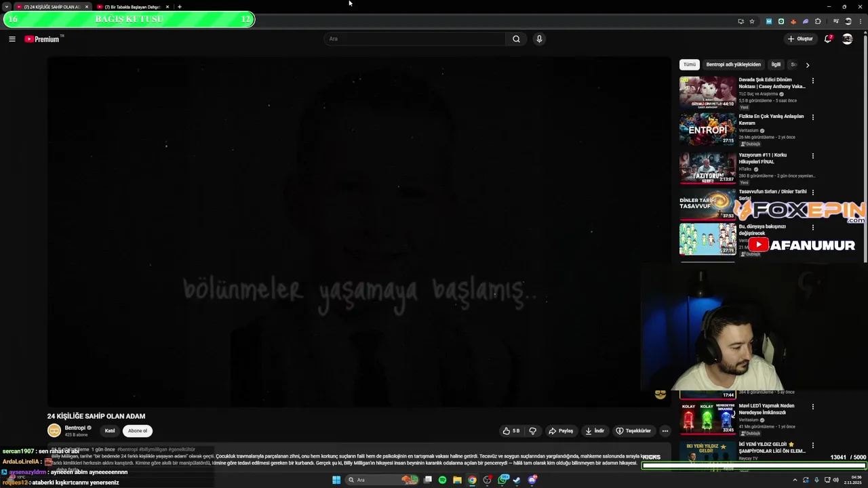Open Bentropi channel avatar
The height and width of the screenshot is (488, 868).
point(54,430)
